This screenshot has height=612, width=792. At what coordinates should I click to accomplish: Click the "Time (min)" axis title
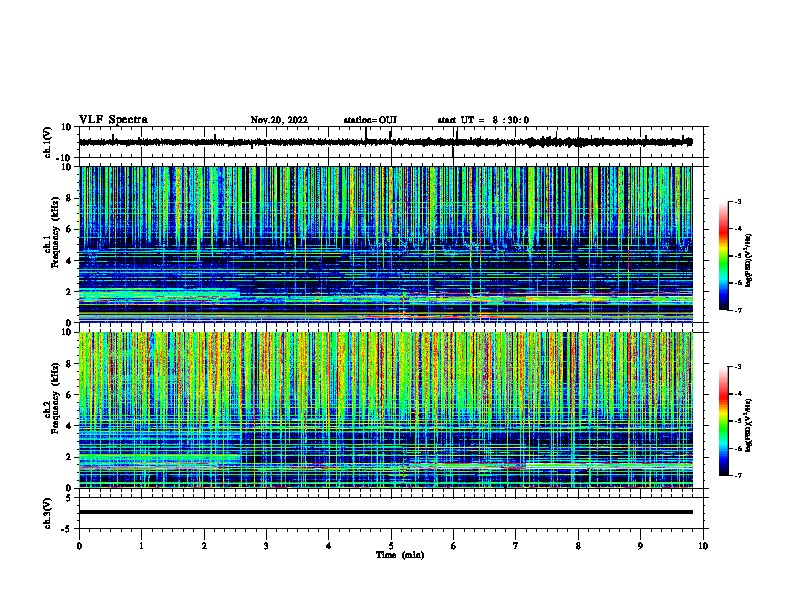pos(400,555)
